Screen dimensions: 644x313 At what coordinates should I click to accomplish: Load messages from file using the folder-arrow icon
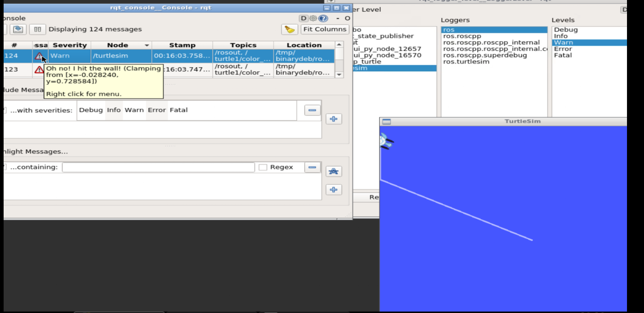coord(18,29)
